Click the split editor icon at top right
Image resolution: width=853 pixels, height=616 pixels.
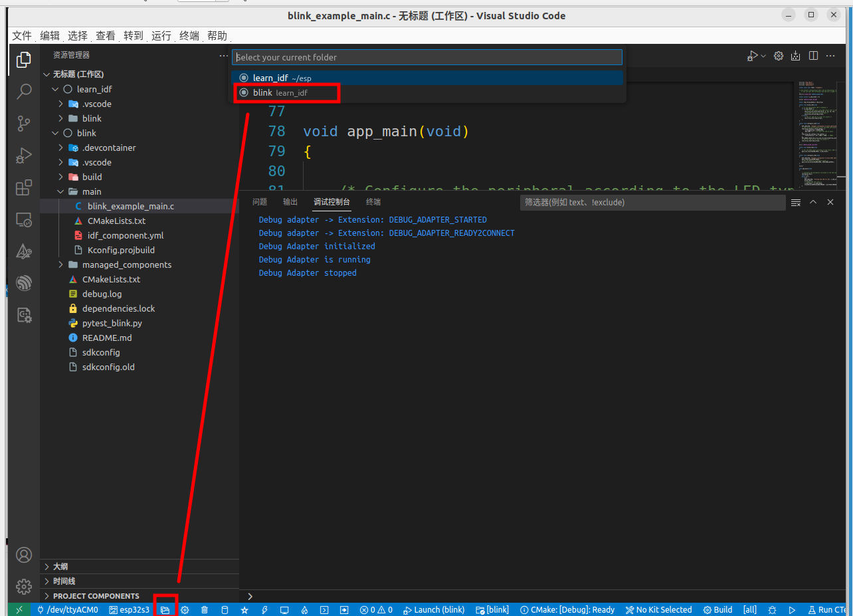coord(813,56)
